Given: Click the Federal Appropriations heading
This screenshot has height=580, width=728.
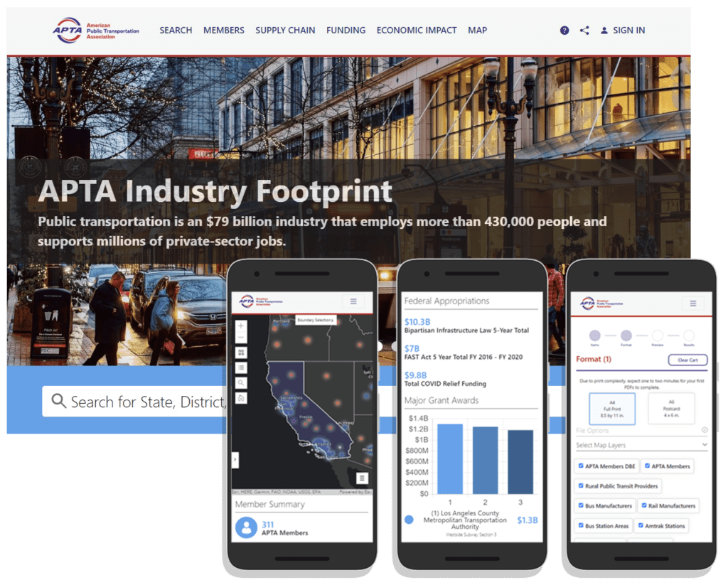Looking at the screenshot, I should click(446, 301).
